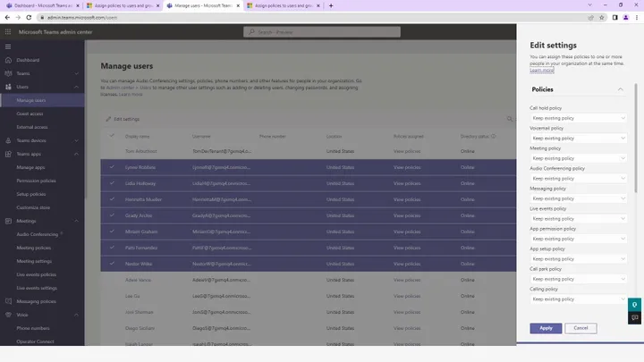Open the Voicemail policy dropdown
The height and width of the screenshot is (362, 644).
point(578,139)
